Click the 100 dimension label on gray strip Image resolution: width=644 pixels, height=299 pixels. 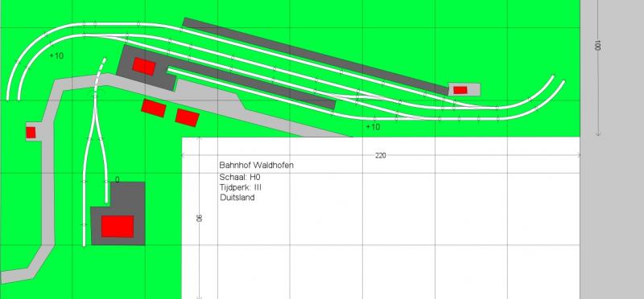tap(597, 46)
